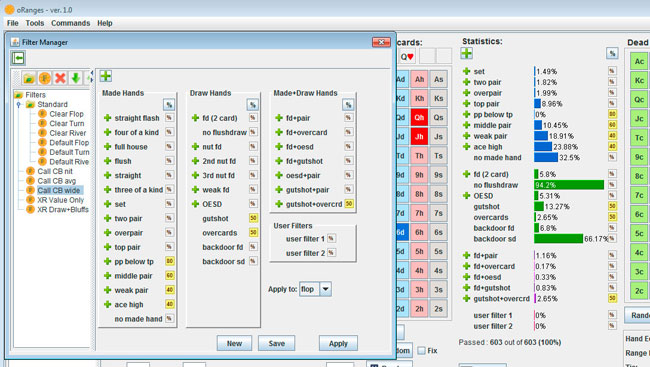The image size is (650, 367).
Task: Open filter folder icon in Filter Manager toolbar
Action: click(x=29, y=78)
